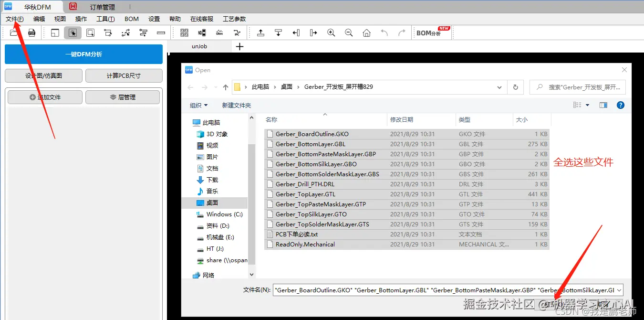Open the 工艺参数 menu
This screenshot has width=644, height=320.
234,19
